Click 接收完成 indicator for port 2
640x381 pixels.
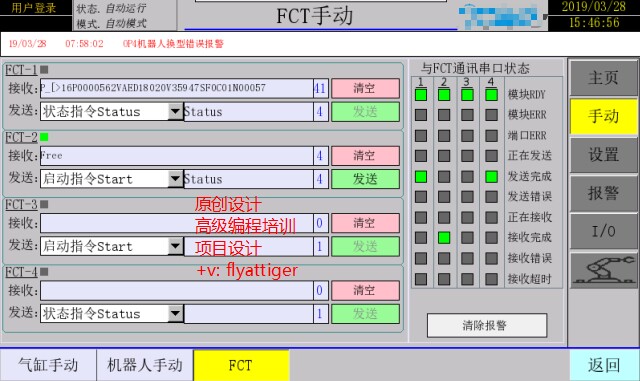click(444, 238)
